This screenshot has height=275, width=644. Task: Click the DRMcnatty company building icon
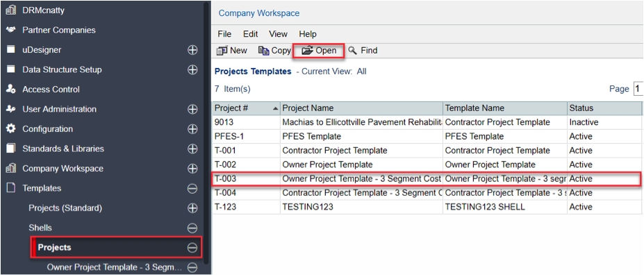point(11,10)
